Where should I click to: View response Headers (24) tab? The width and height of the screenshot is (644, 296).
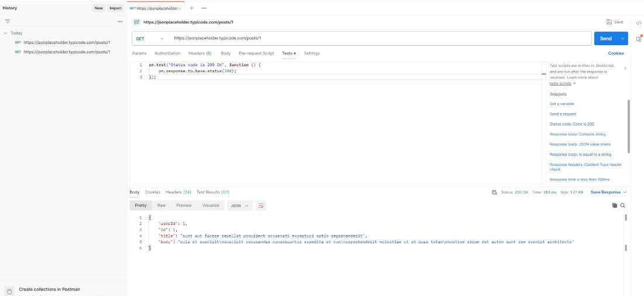point(178,192)
